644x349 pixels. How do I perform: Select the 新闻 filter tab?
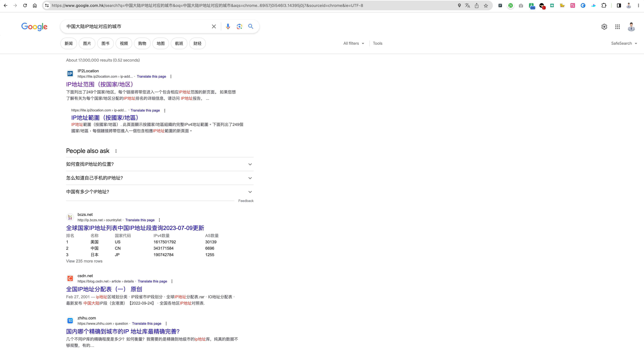69,44
